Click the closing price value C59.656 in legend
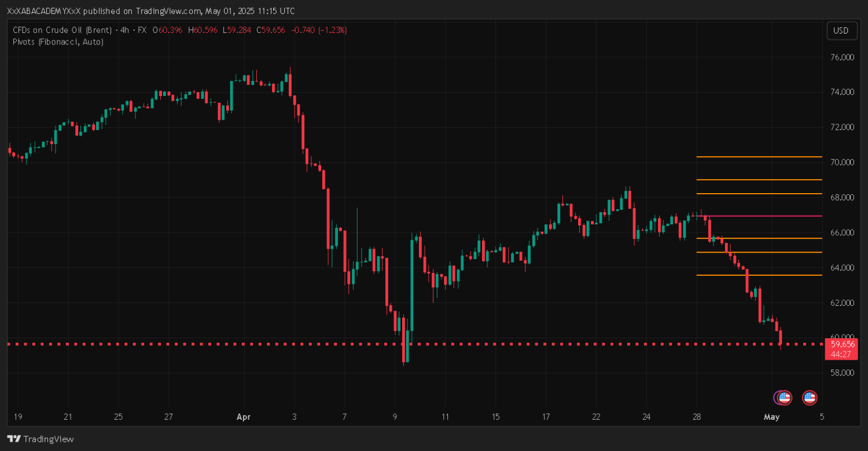This screenshot has height=451, width=868. (x=273, y=30)
